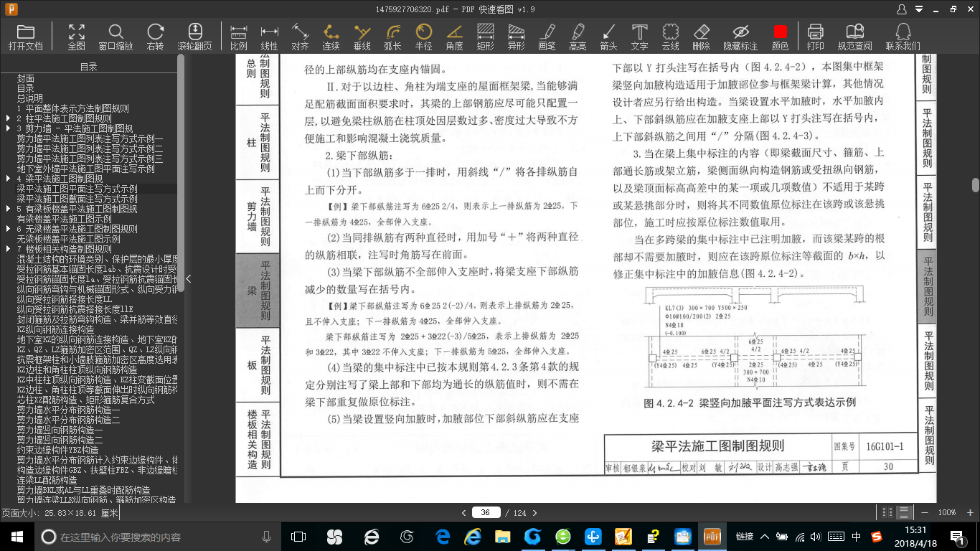Go to previous page arrow
Image resolution: width=980 pixels, height=551 pixels.
(x=464, y=512)
